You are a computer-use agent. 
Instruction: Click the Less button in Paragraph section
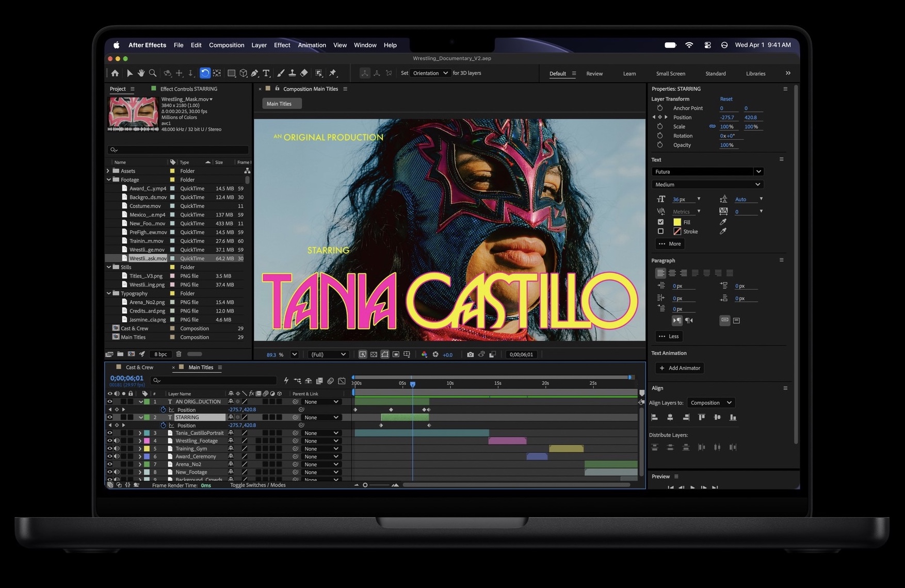point(669,336)
